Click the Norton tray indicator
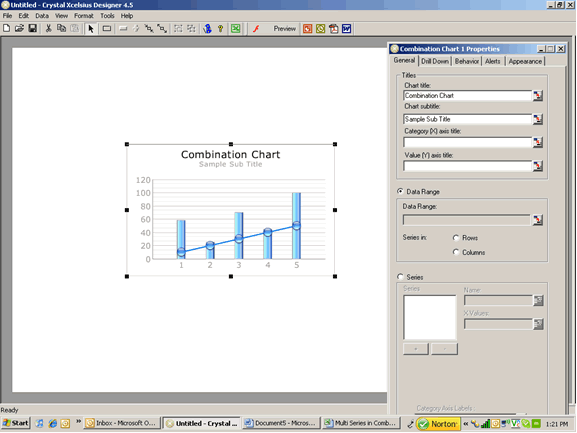Image resolution: width=577 pixels, height=433 pixels. [438, 424]
